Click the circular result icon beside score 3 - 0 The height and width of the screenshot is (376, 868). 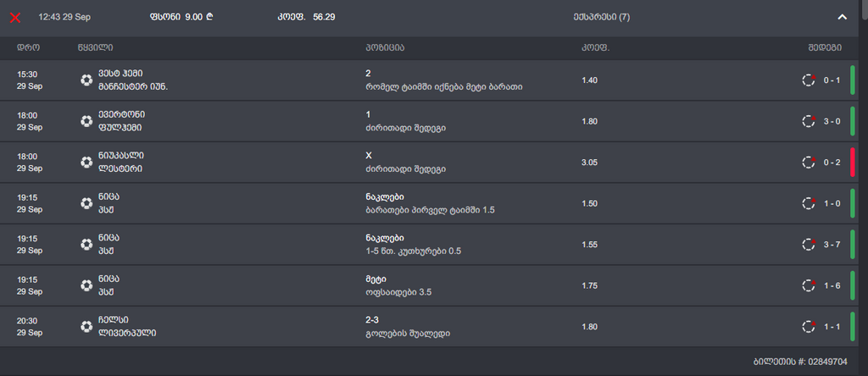coord(809,121)
